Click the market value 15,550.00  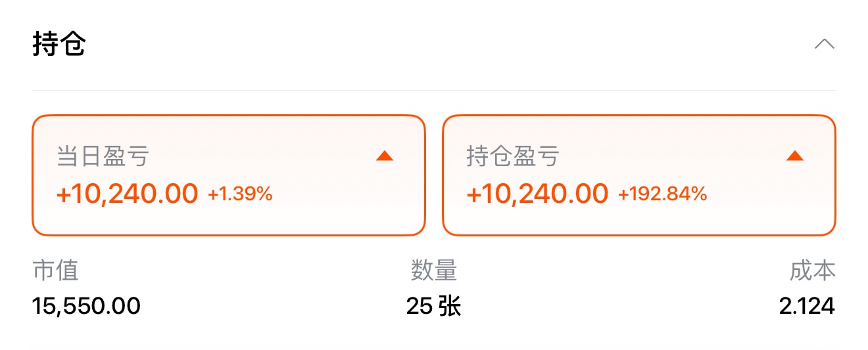[86, 306]
